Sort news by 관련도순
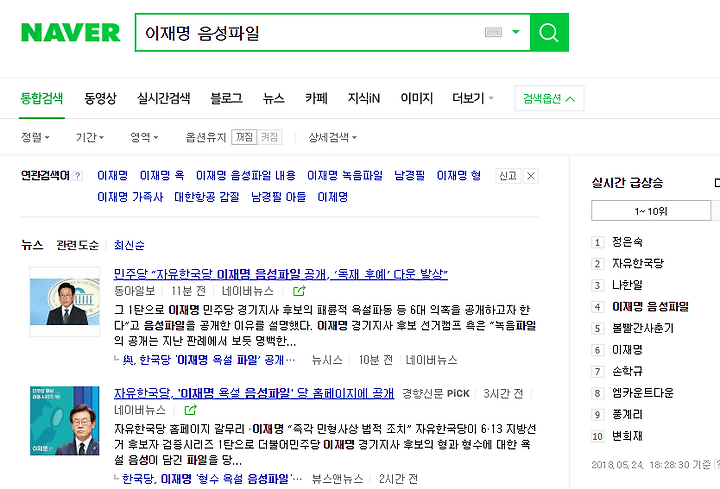The width and height of the screenshot is (720, 489). (77, 245)
